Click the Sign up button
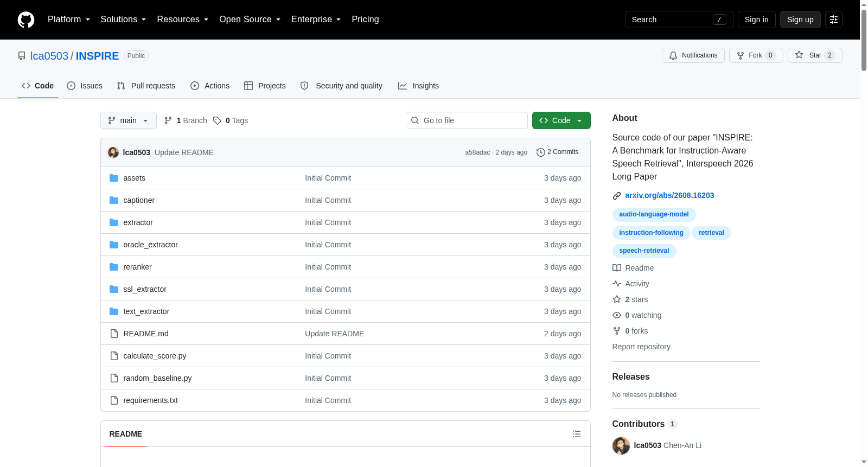 click(800, 20)
